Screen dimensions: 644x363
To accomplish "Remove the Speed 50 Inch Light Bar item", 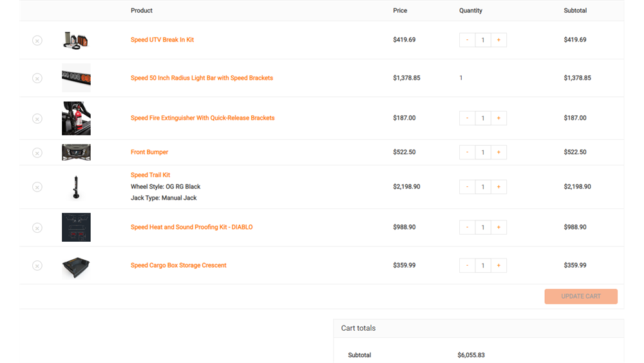I will 37,78.
